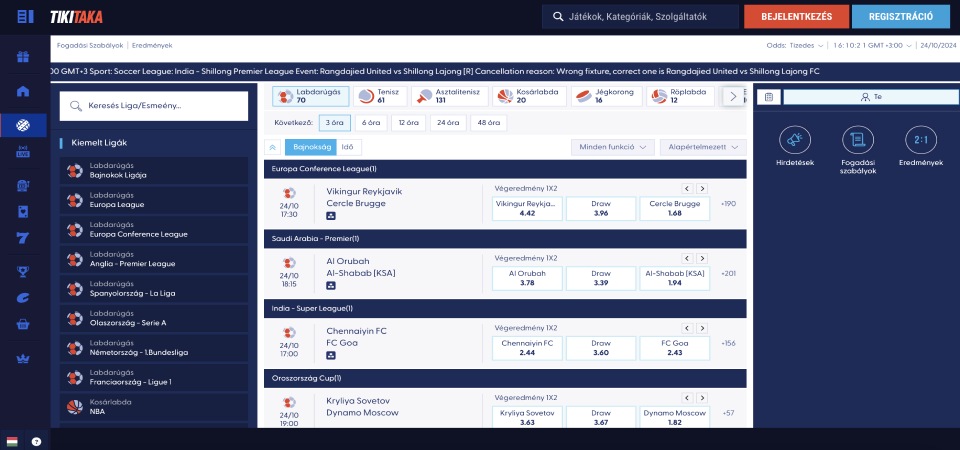Open the help question mark icon
The image size is (960, 450).
coord(36,441)
